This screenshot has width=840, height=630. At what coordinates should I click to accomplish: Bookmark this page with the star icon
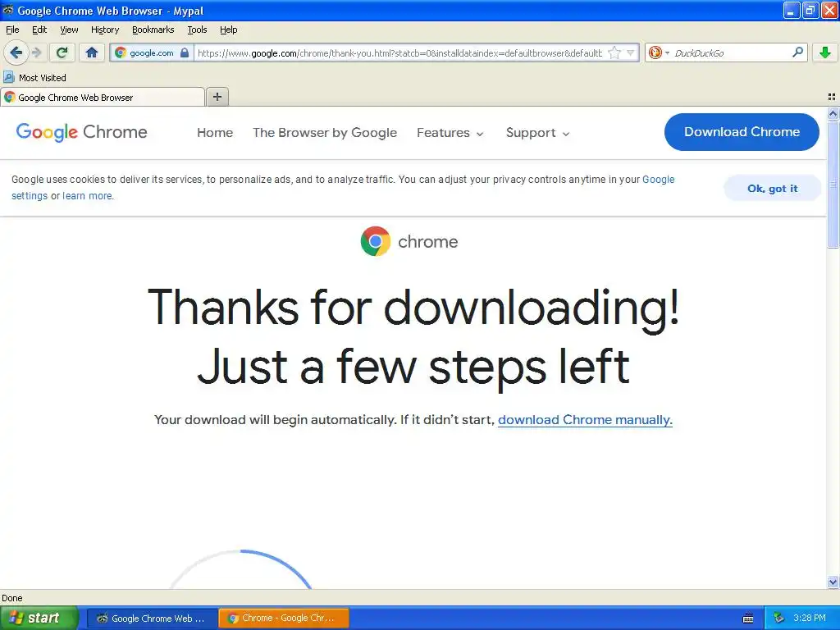click(x=614, y=52)
